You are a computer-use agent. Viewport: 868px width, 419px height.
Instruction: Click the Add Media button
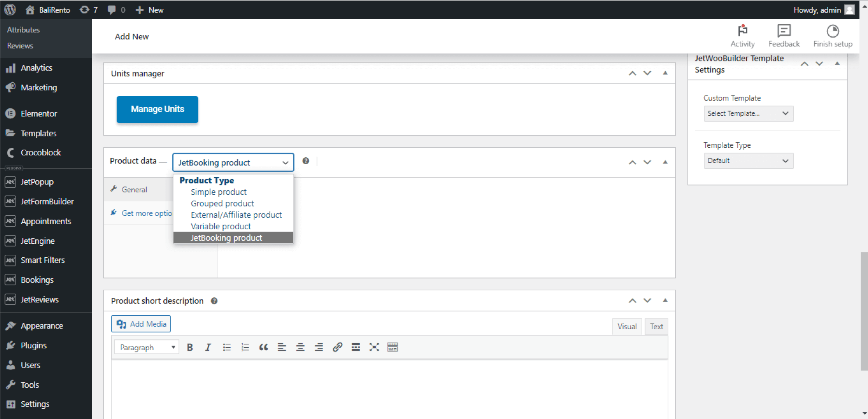pyautogui.click(x=141, y=324)
